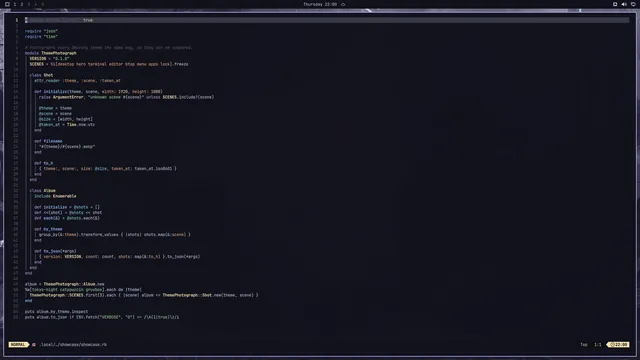The height and width of the screenshot is (360, 640).
Task: Click the def to_h line
Action: click(x=44, y=163)
